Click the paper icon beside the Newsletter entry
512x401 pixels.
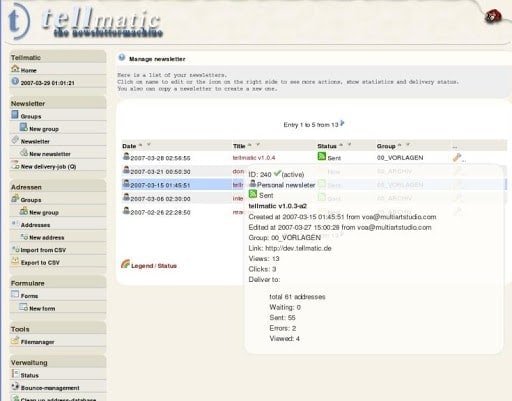[15, 140]
